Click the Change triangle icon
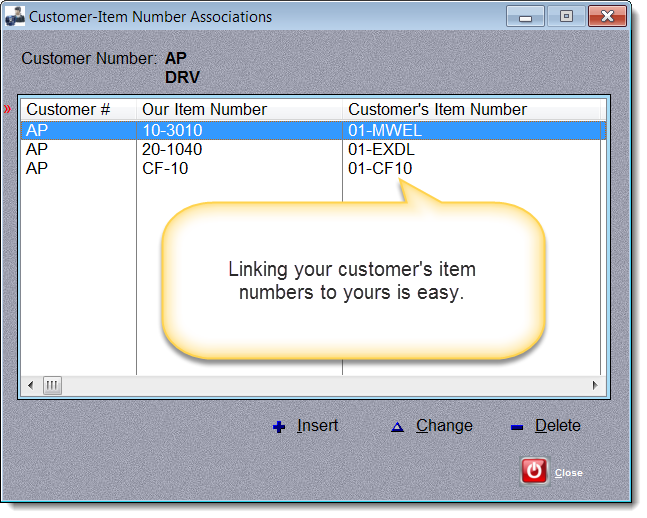647x518 pixels. pyautogui.click(x=397, y=427)
